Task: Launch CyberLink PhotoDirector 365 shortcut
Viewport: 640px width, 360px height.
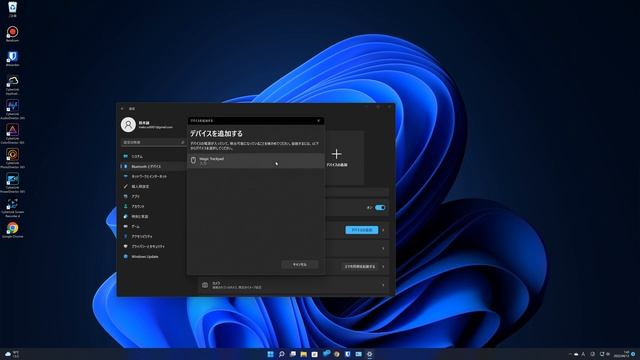Action: click(x=12, y=158)
